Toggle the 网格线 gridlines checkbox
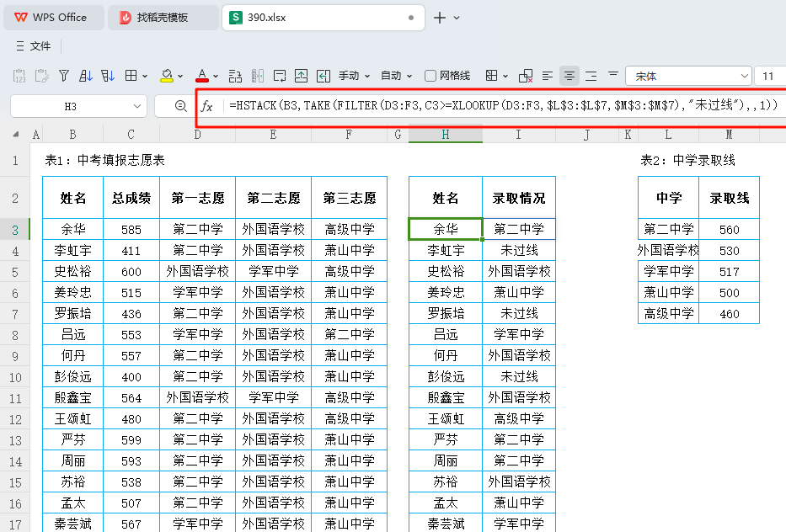 [430, 76]
